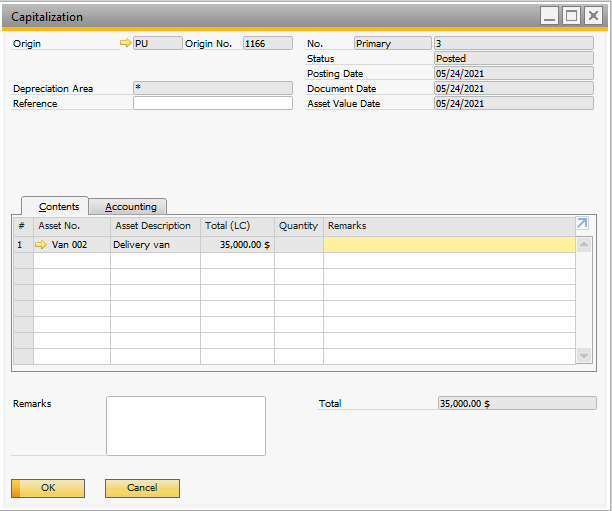Click the document number field showing 3
Viewport: 612px width, 511px height.
[x=514, y=43]
